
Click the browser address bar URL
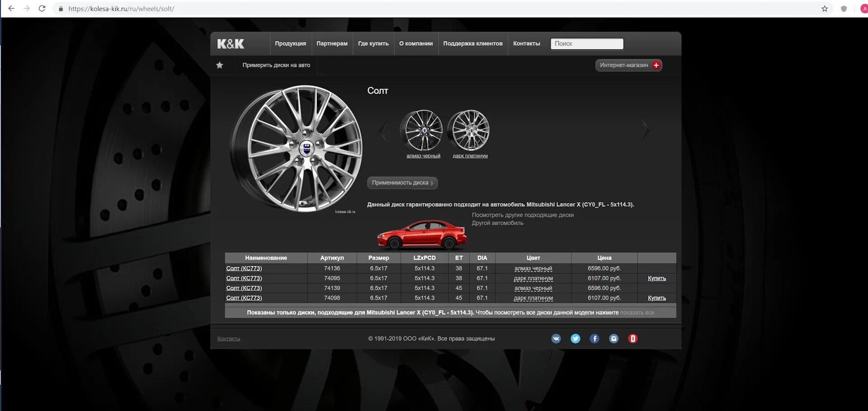pos(121,9)
